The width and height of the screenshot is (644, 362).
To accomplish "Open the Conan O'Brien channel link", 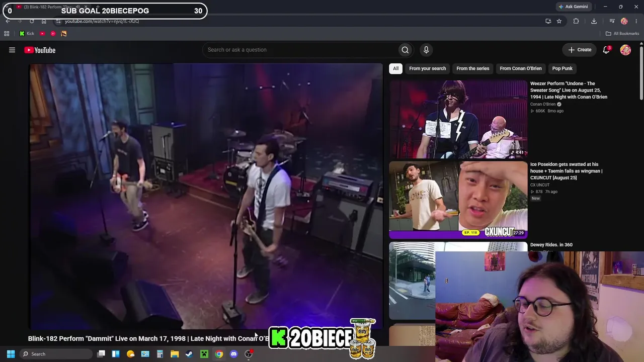I will (x=543, y=104).
